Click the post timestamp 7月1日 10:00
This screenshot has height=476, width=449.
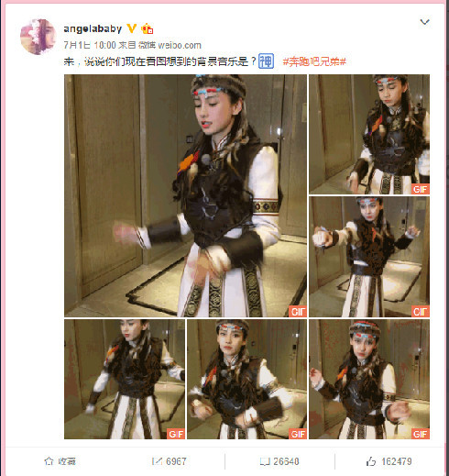[x=90, y=46]
